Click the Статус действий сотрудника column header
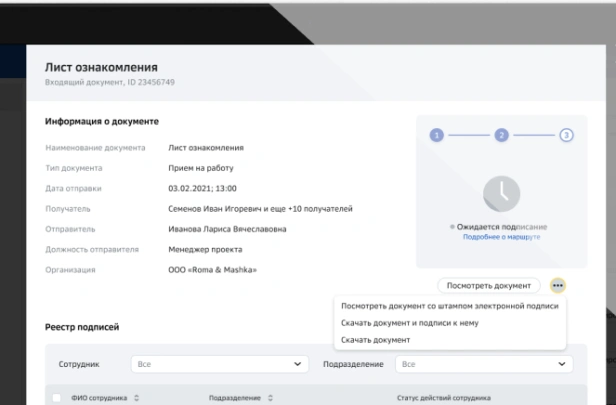This screenshot has height=405, width=616. (444, 398)
